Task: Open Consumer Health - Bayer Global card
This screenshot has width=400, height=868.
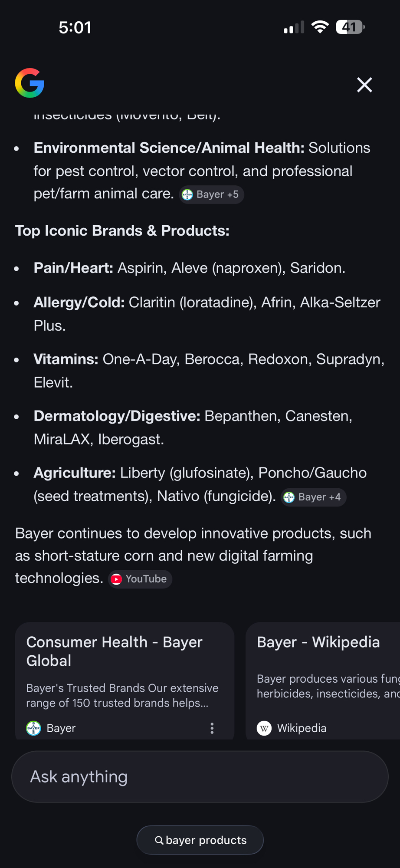Action: [115, 651]
